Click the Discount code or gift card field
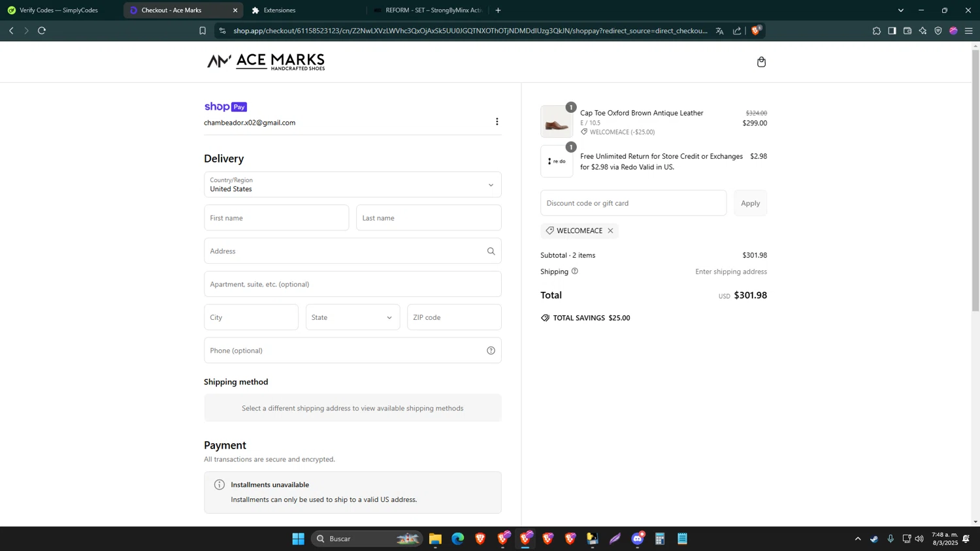Viewport: 980px width, 551px height. coord(633,203)
